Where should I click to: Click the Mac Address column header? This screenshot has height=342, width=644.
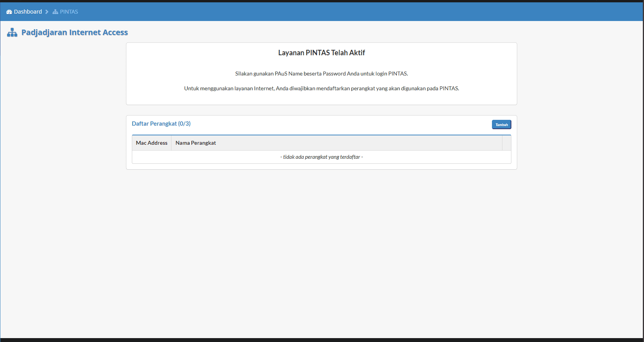pyautogui.click(x=152, y=143)
